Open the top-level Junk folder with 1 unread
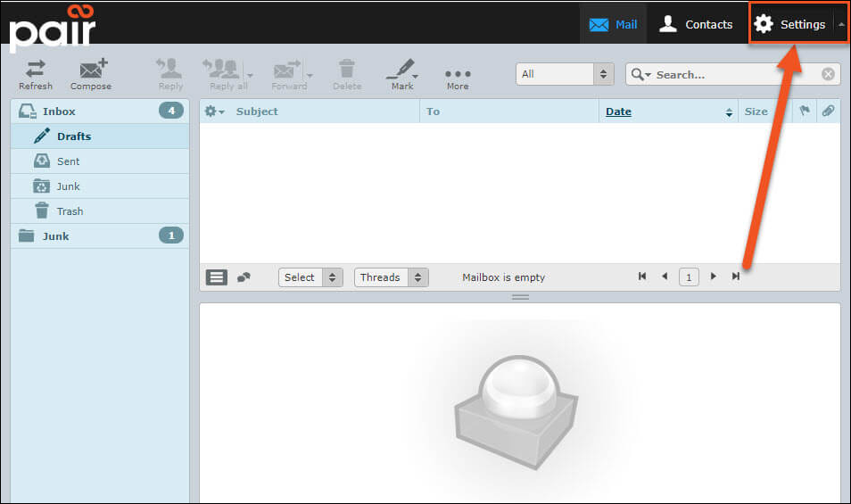Image resolution: width=851 pixels, height=504 pixels. tap(100, 236)
